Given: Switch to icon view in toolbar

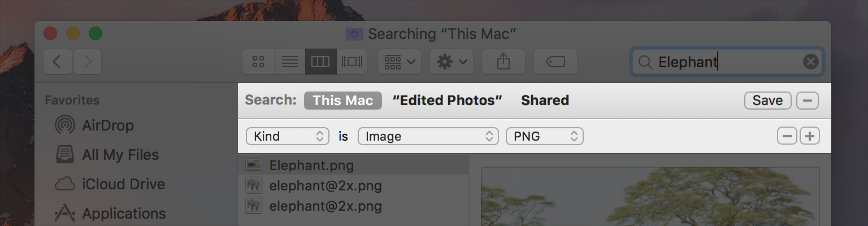Looking at the screenshot, I should click(x=259, y=62).
